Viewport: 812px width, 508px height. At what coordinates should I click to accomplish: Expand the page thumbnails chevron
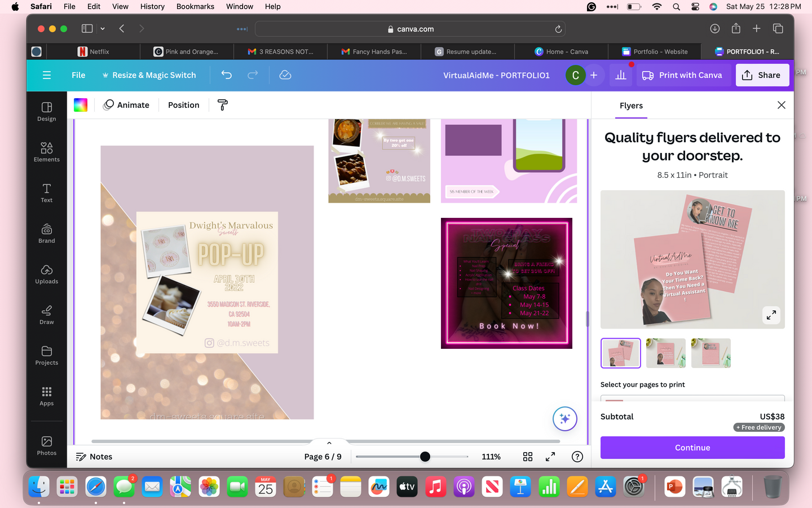point(329,443)
